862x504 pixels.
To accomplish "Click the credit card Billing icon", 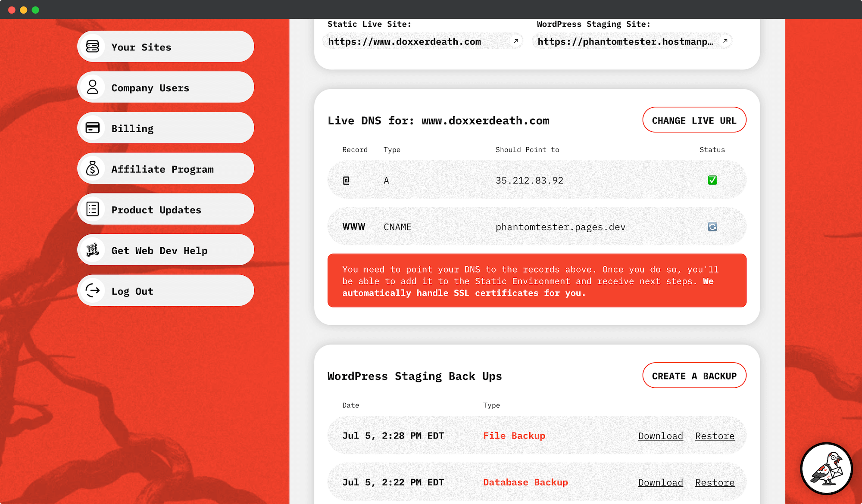I will 93,128.
